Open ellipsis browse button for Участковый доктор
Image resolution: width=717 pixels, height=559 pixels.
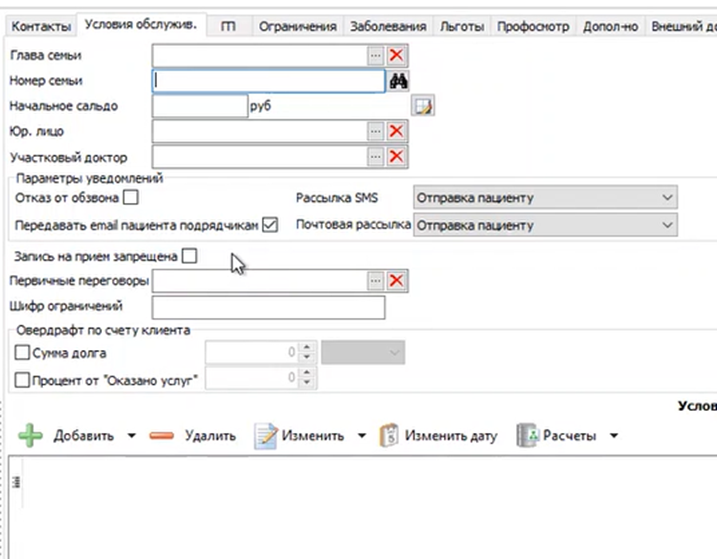(x=375, y=156)
